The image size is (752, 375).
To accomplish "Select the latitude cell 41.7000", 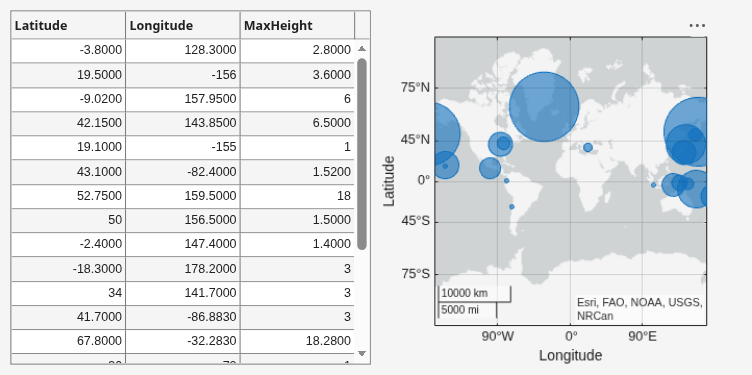I will [x=68, y=317].
